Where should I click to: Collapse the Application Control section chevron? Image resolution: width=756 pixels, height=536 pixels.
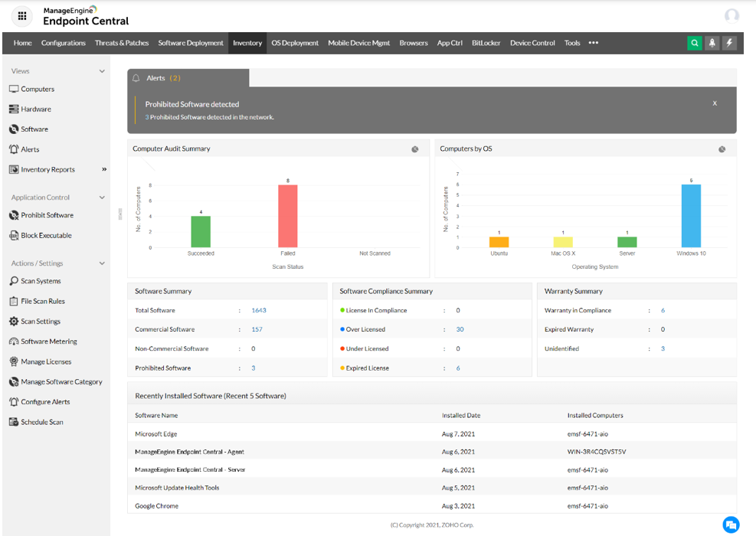point(102,198)
